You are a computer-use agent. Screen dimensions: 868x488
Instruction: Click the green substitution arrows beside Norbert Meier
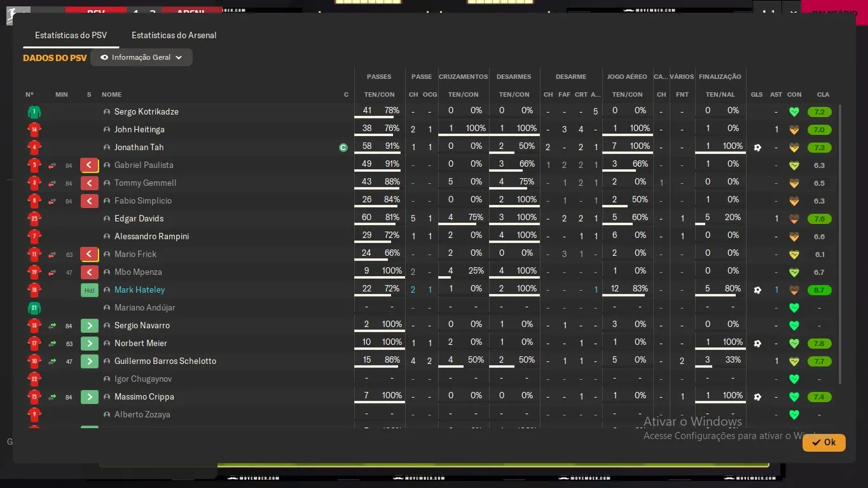click(x=52, y=344)
